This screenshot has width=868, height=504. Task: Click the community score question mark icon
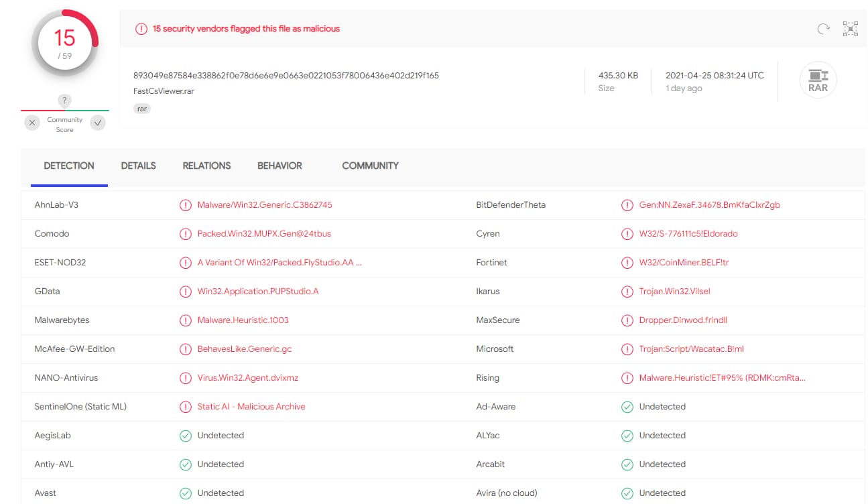click(x=64, y=101)
